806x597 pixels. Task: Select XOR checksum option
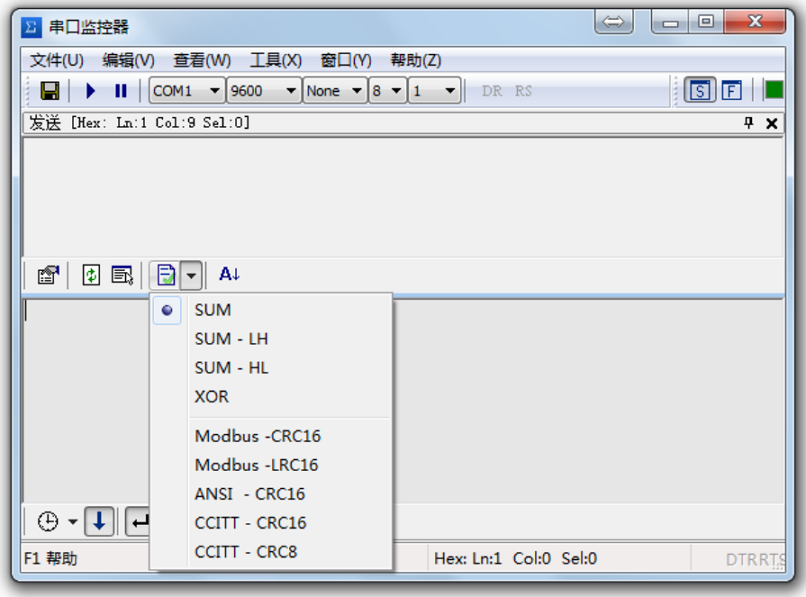coord(211,396)
